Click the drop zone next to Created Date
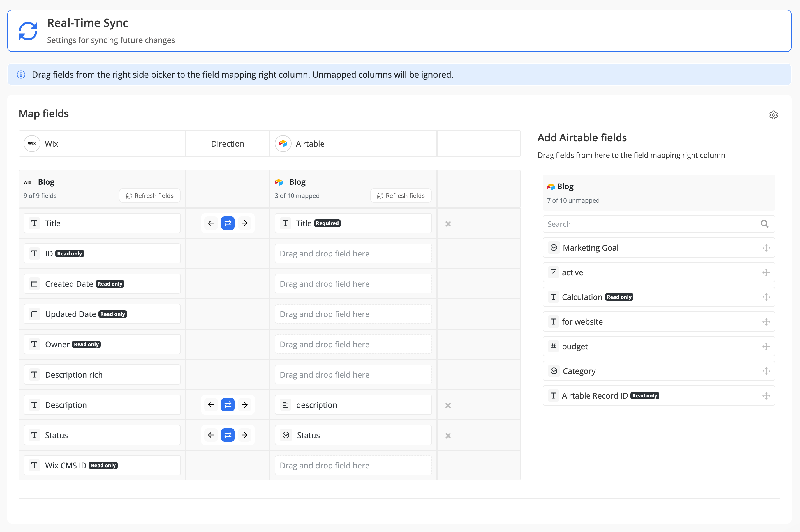 353,284
